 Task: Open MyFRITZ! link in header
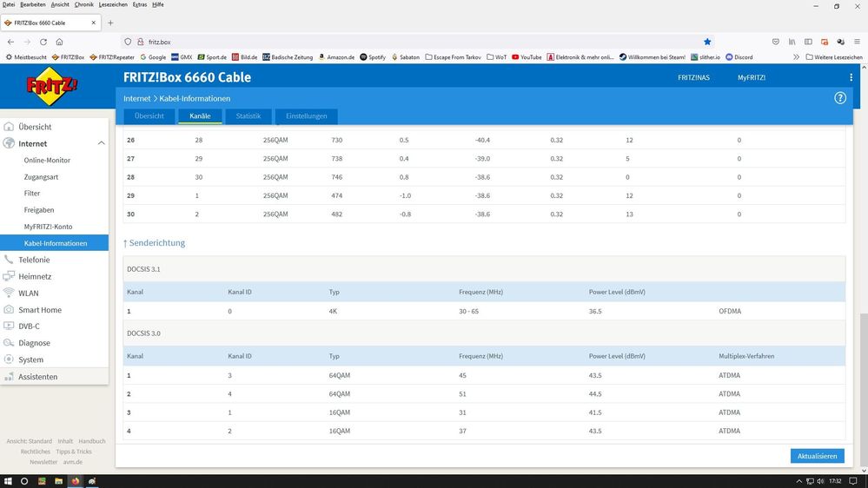tap(752, 77)
